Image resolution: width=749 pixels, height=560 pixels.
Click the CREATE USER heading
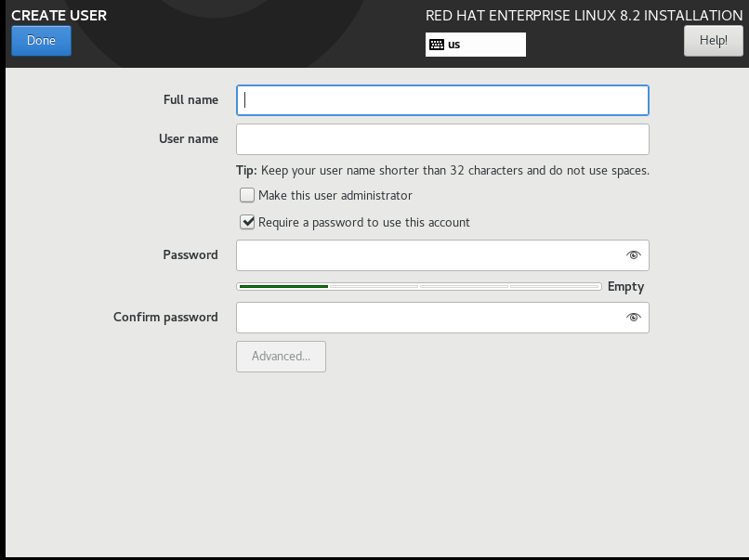(x=59, y=15)
